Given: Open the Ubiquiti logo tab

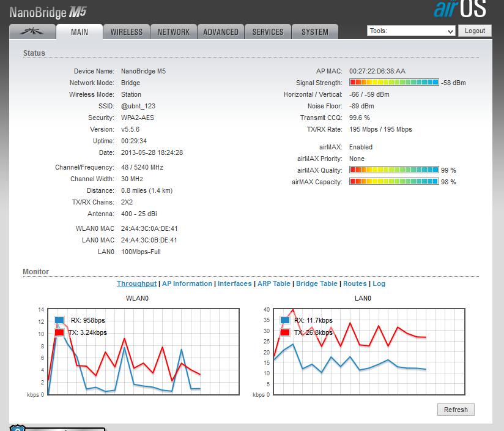Looking at the screenshot, I should pyautogui.click(x=32, y=31).
